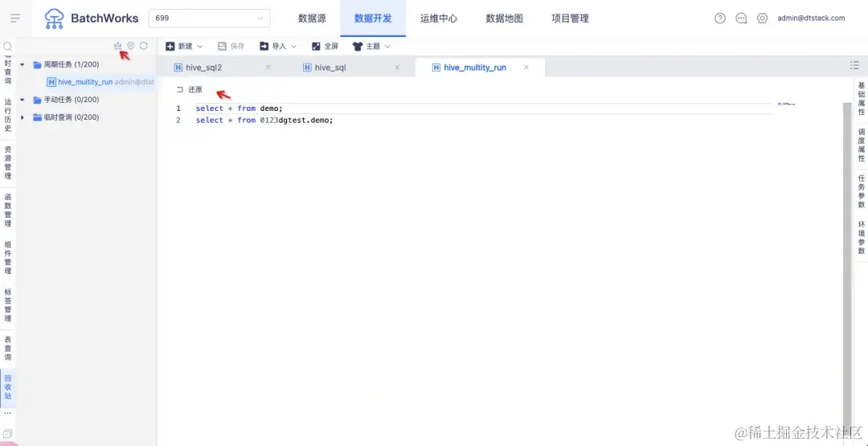
Task: Open the 组件管理 sidebar panel
Action: (8, 258)
